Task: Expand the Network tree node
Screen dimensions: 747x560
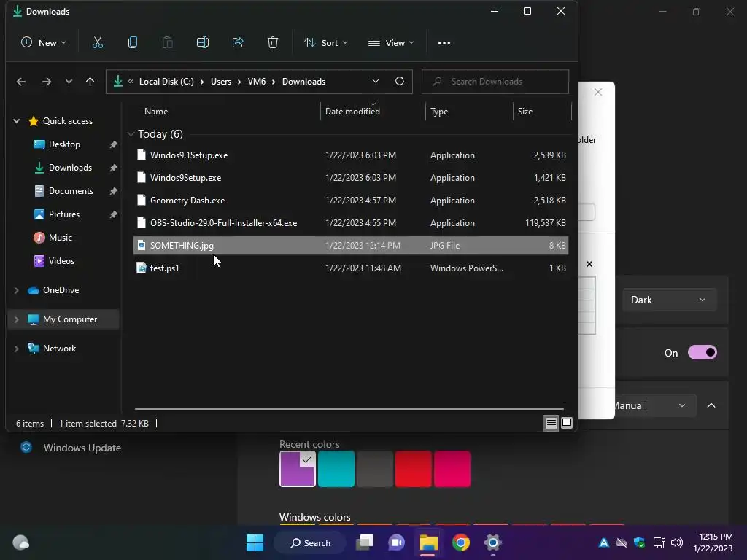Action: coord(17,349)
